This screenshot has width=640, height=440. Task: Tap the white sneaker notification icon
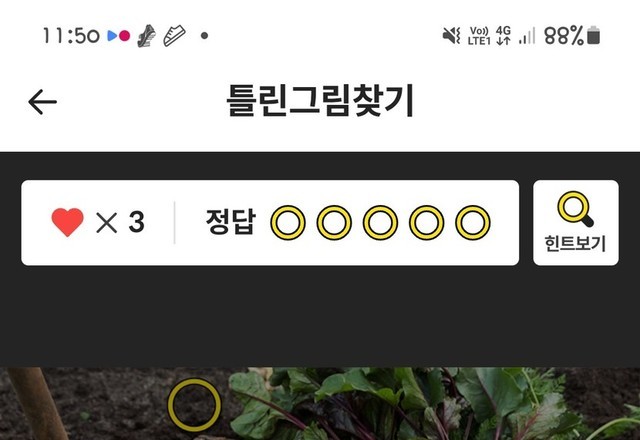(175, 36)
